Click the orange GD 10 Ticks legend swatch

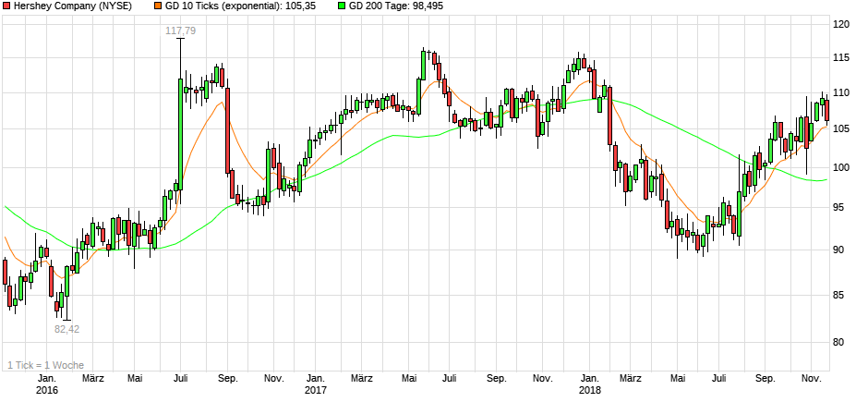click(x=158, y=6)
